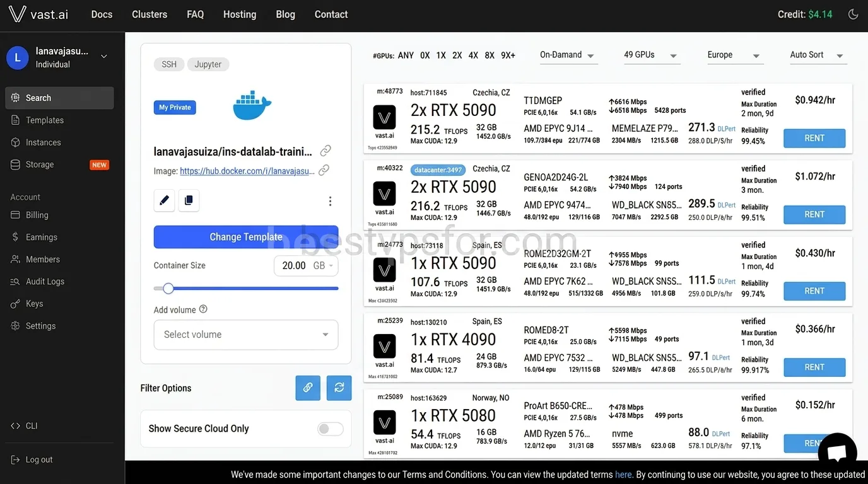Select the My Private filter chip

174,107
